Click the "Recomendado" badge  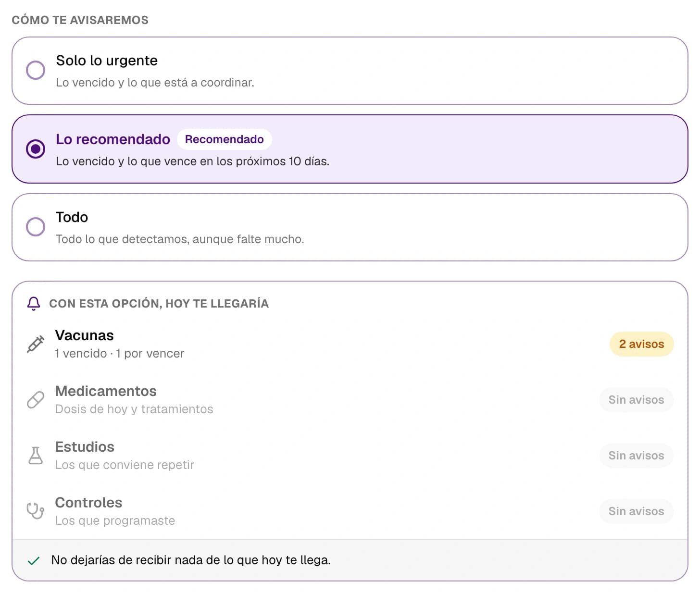coord(225,139)
